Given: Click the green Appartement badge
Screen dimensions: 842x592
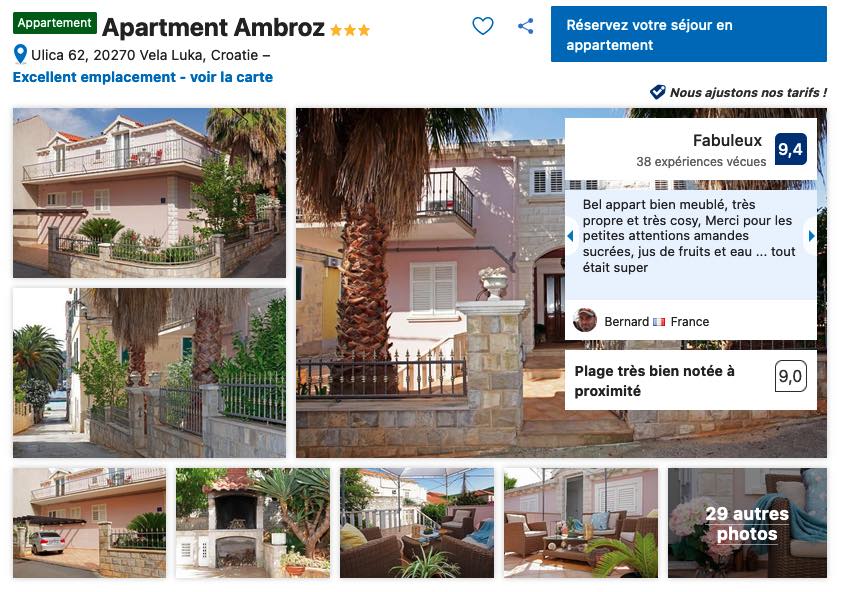Looking at the screenshot, I should [55, 23].
